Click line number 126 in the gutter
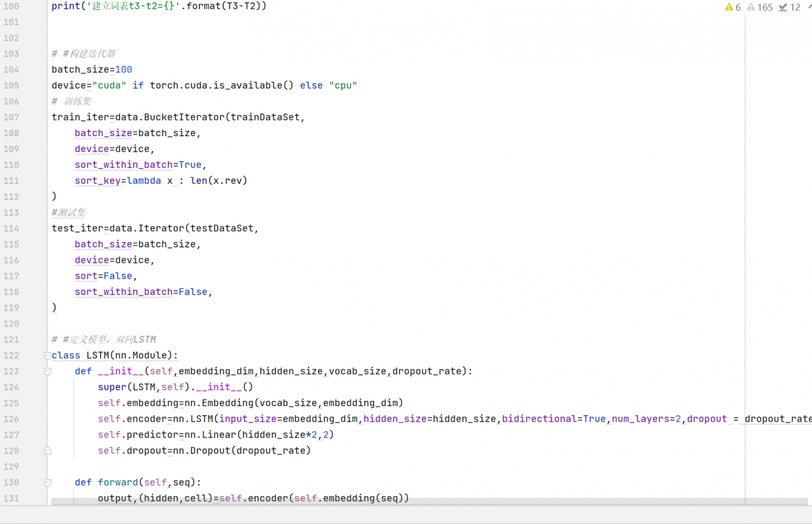 [x=11, y=419]
